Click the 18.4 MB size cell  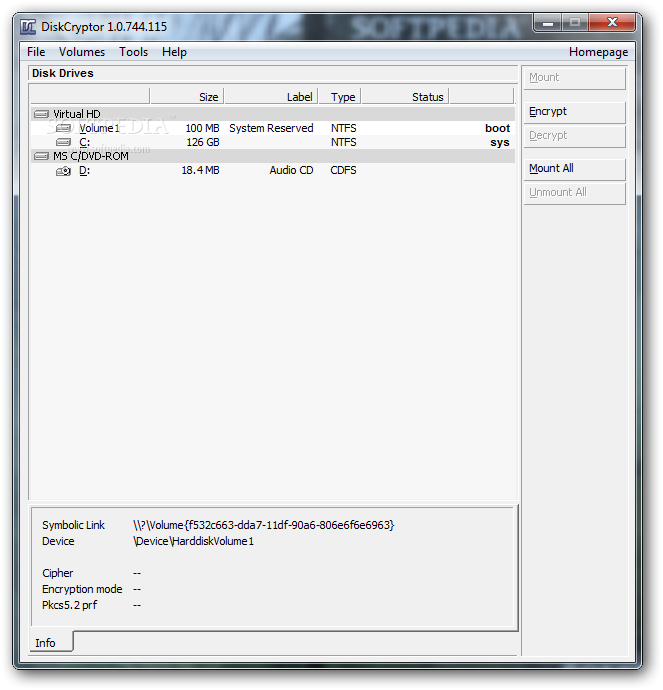click(x=201, y=170)
